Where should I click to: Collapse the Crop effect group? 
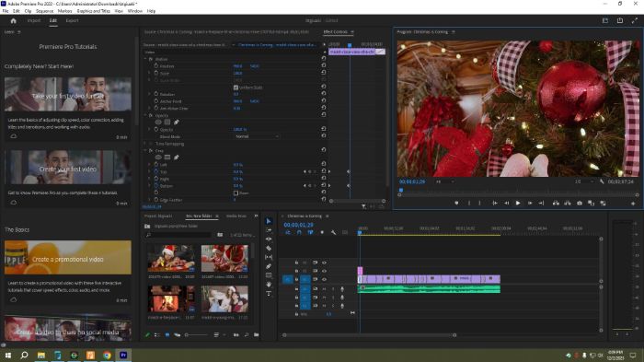tap(145, 150)
